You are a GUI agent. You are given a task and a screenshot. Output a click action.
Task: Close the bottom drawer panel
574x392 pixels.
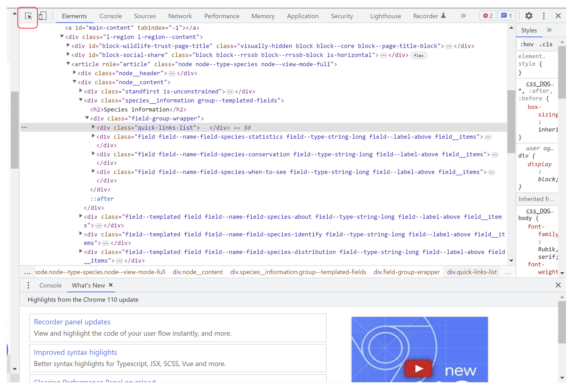(558, 285)
